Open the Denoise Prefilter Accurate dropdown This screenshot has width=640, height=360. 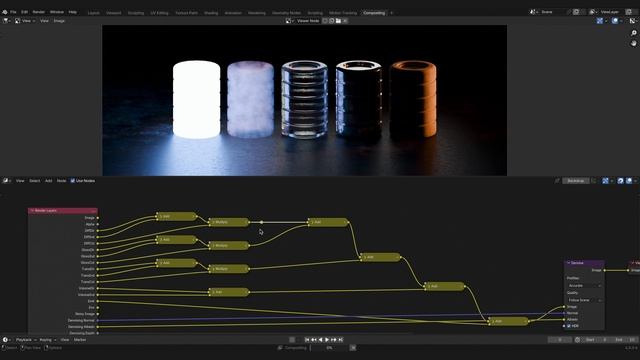click(x=585, y=285)
